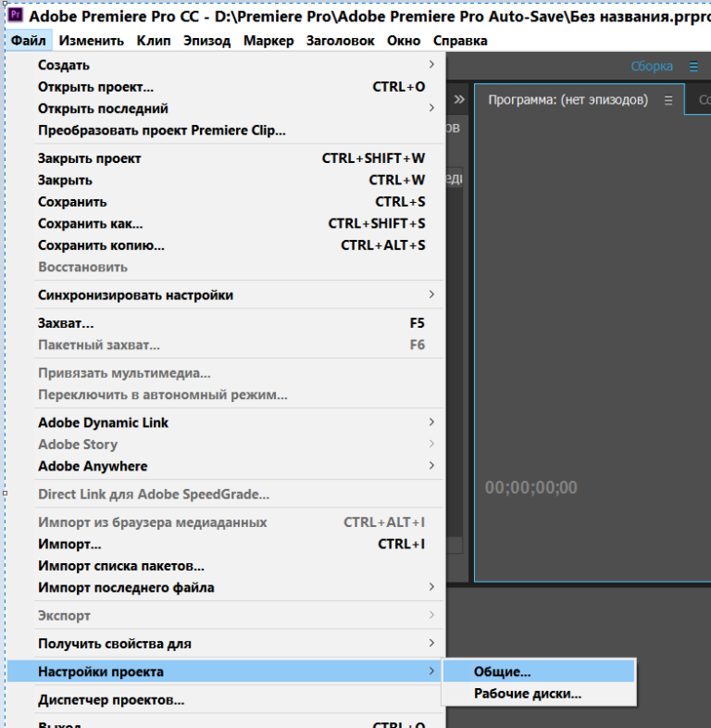Expand Синхронизировать настройки submenu
Viewport: 711px width, 728px height.
tap(225, 295)
